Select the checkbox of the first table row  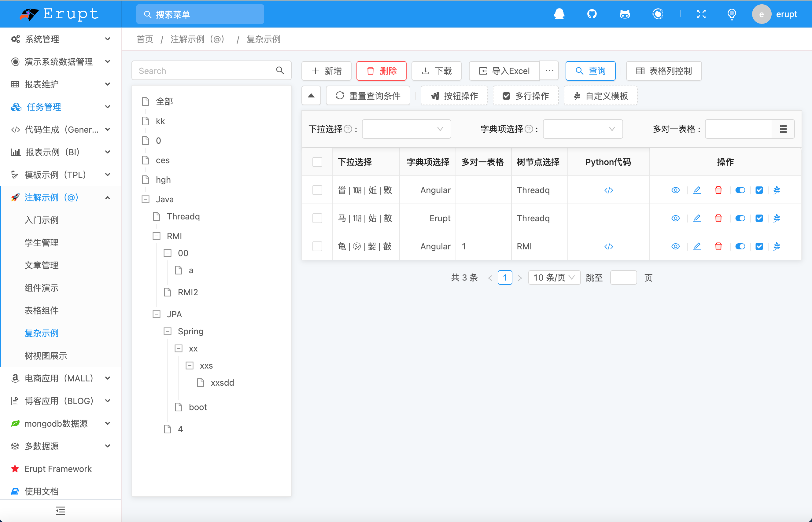(317, 190)
